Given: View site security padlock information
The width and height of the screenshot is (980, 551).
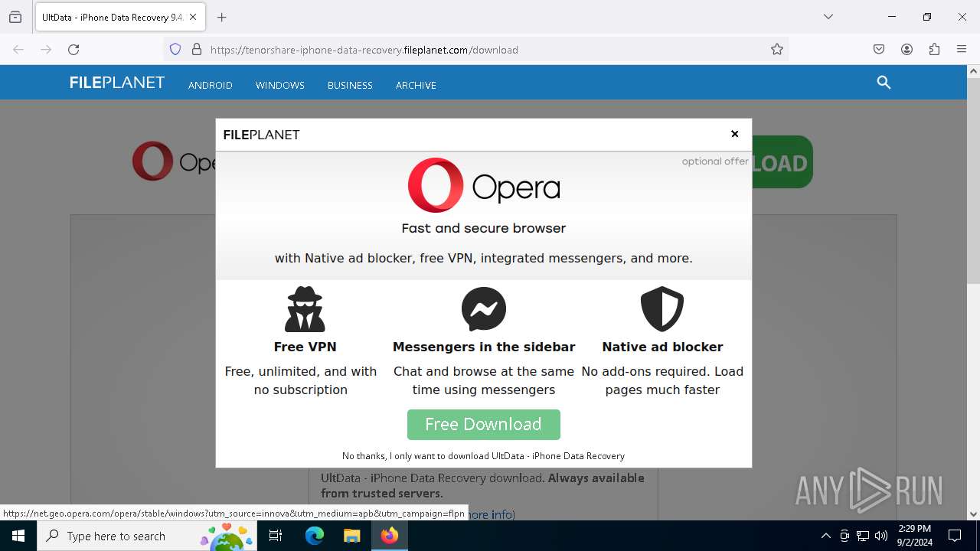Looking at the screenshot, I should (x=197, y=50).
